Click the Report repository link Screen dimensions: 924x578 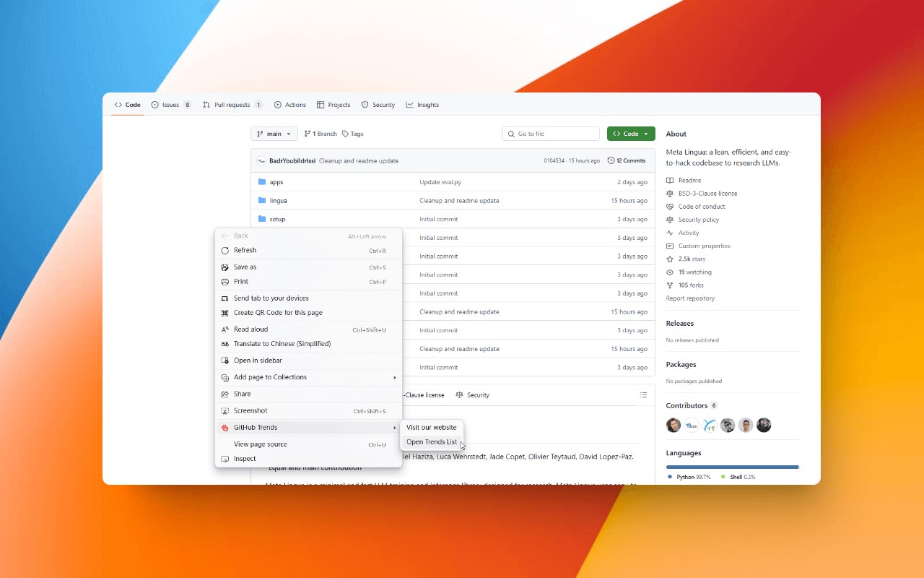(690, 298)
